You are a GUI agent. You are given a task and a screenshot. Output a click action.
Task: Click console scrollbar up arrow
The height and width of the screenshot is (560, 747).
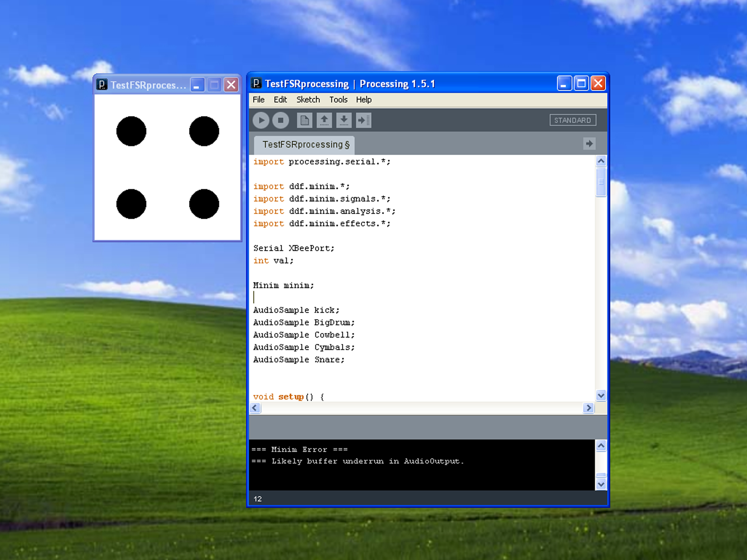(601, 446)
